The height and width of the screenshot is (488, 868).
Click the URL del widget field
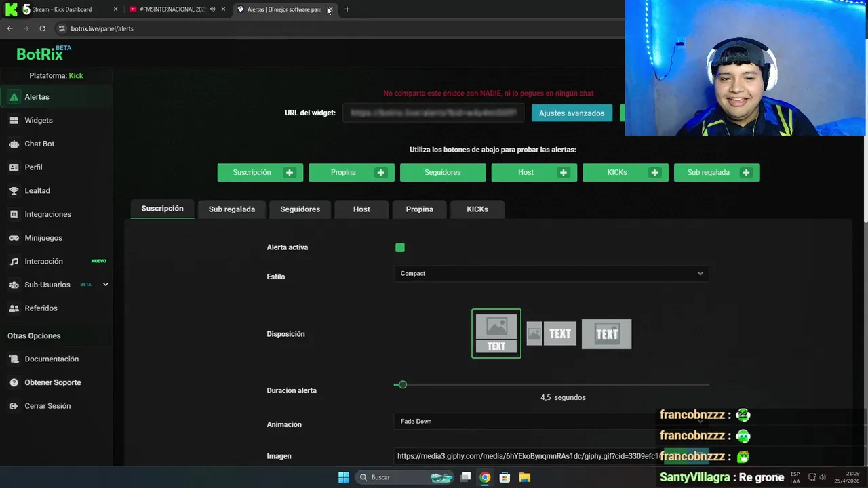click(433, 113)
